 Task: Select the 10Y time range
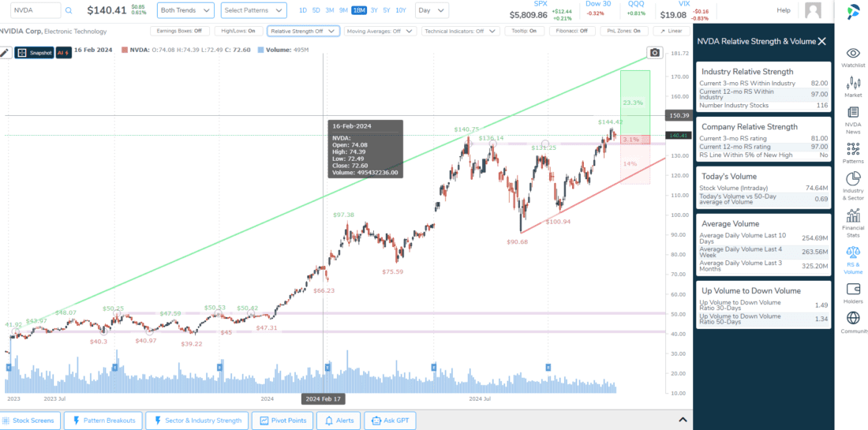coord(401,10)
